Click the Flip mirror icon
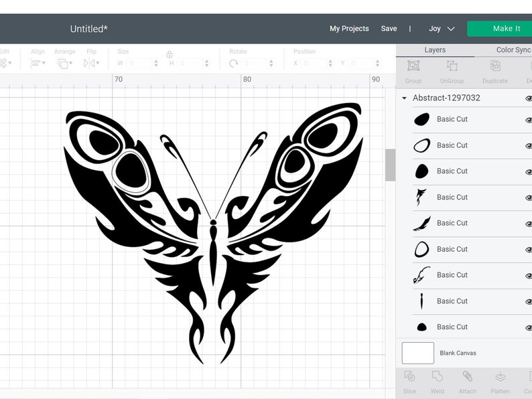The image size is (532, 399). (89, 64)
